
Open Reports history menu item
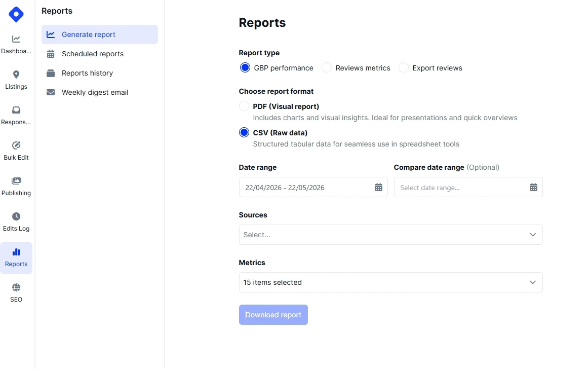click(x=100, y=73)
